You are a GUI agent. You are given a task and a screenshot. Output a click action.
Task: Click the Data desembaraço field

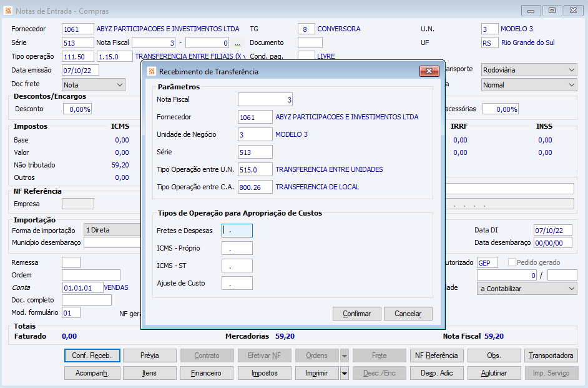553,243
